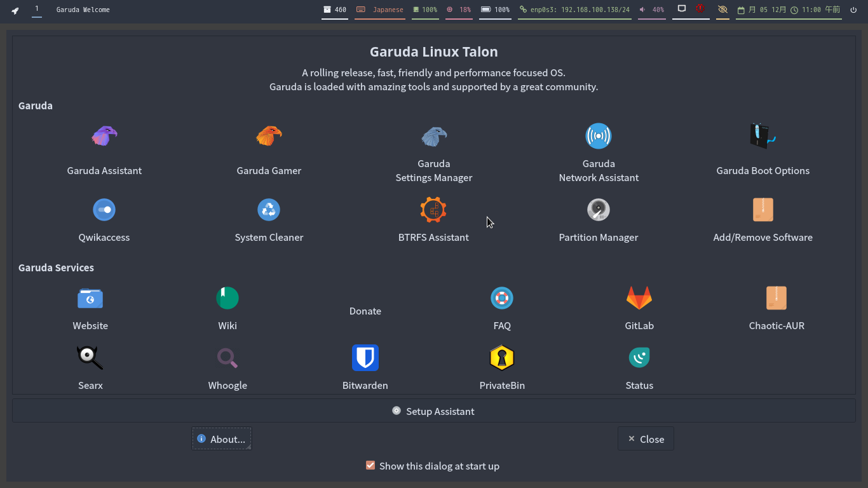Open Garuda Boot Options
Viewport: 868px width, 488px height.
tap(763, 150)
